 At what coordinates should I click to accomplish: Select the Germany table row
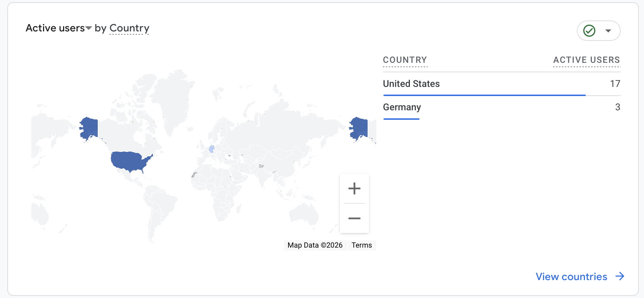[x=402, y=107]
